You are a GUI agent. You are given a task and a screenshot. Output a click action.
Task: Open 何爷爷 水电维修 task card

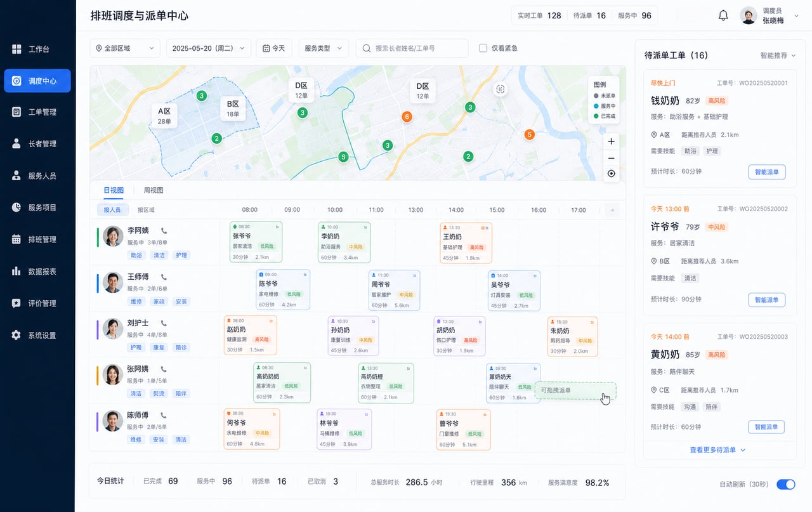(x=252, y=429)
